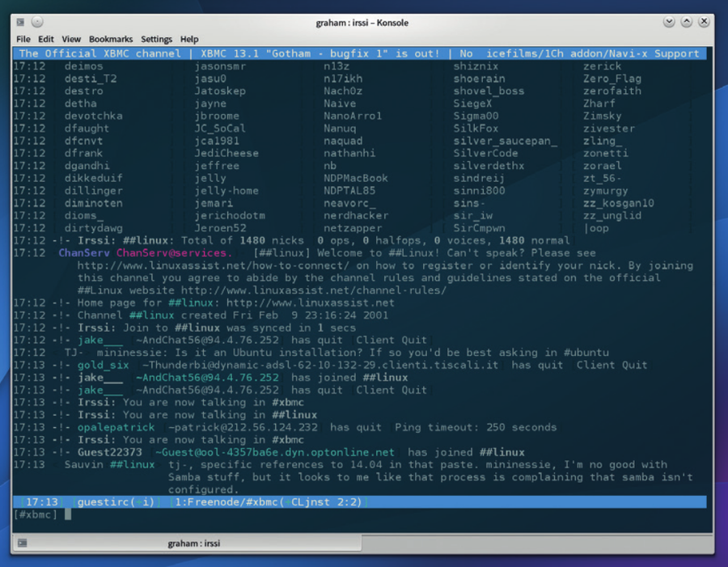Click the terminal icon beside the bottom tab
This screenshot has height=567, width=728.
23,543
